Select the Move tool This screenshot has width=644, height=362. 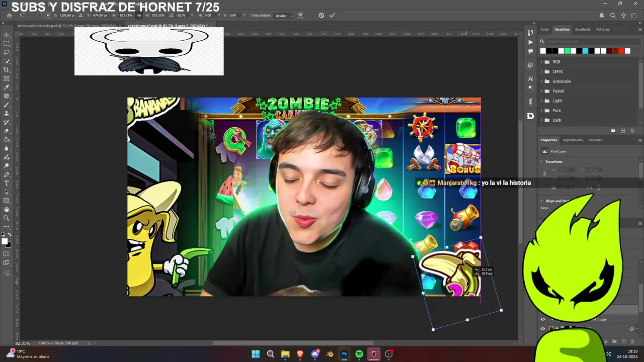click(7, 35)
